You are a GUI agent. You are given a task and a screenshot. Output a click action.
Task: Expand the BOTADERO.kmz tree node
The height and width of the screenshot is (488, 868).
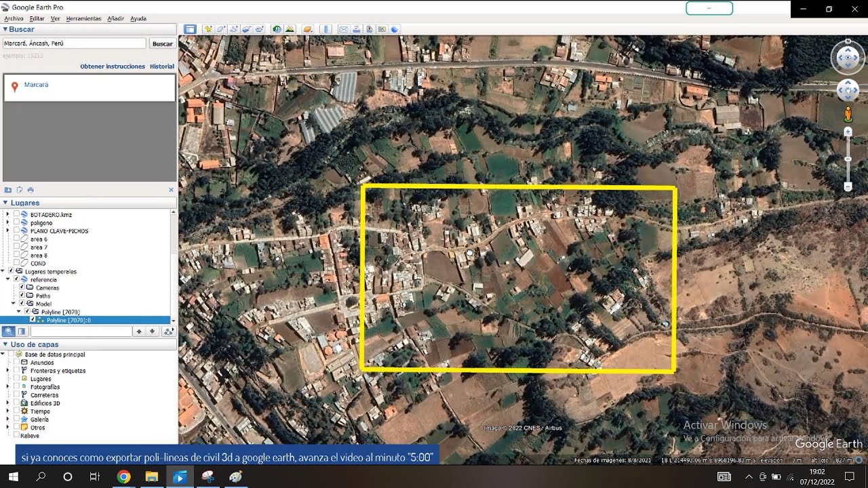pyautogui.click(x=8, y=214)
